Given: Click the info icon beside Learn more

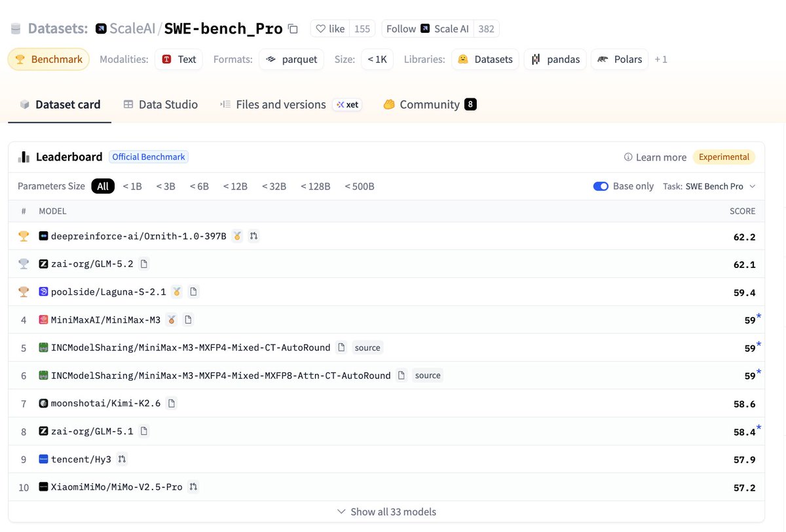Looking at the screenshot, I should [628, 157].
